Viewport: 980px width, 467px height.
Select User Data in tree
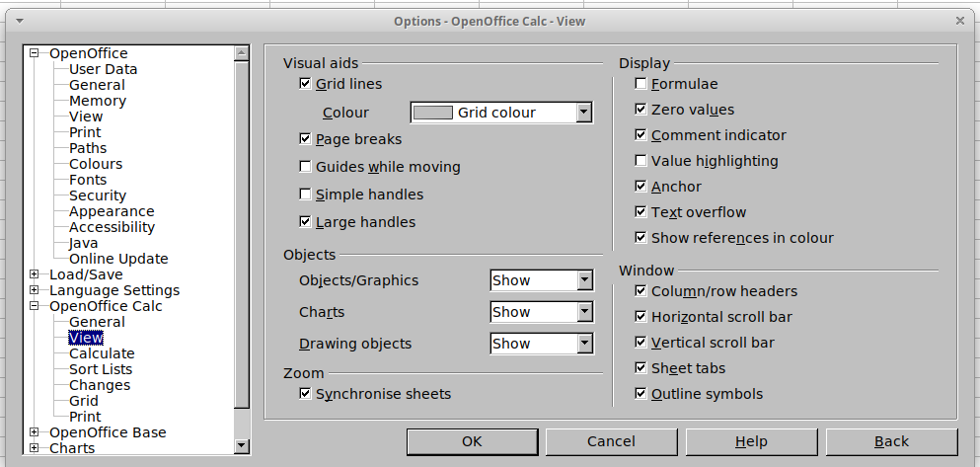click(x=103, y=69)
